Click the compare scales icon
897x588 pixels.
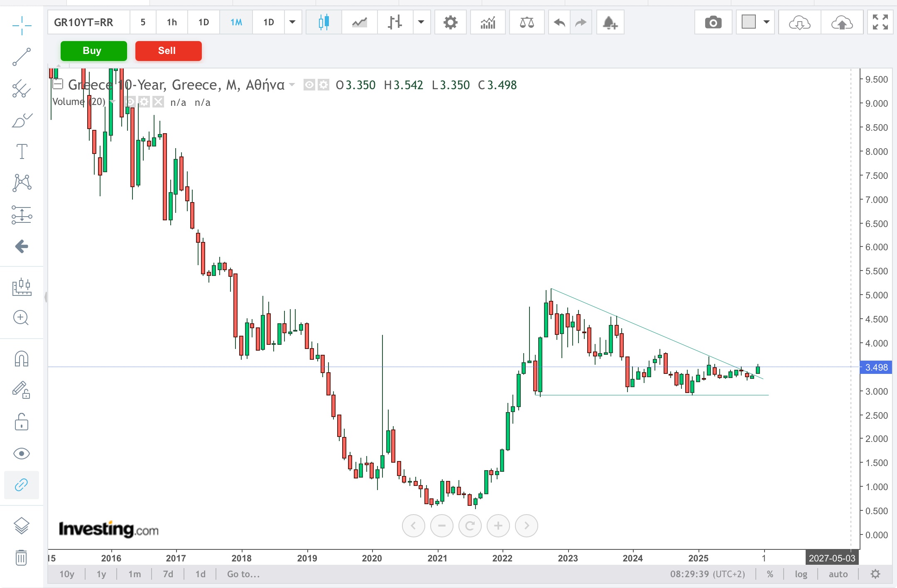coord(527,22)
